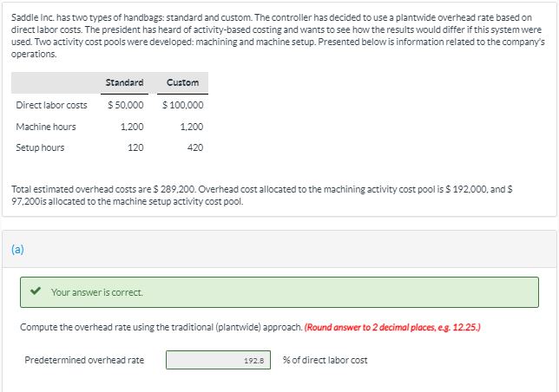Click the 'Your answer is correct' banner
This screenshot has width=559, height=392.
[279, 292]
